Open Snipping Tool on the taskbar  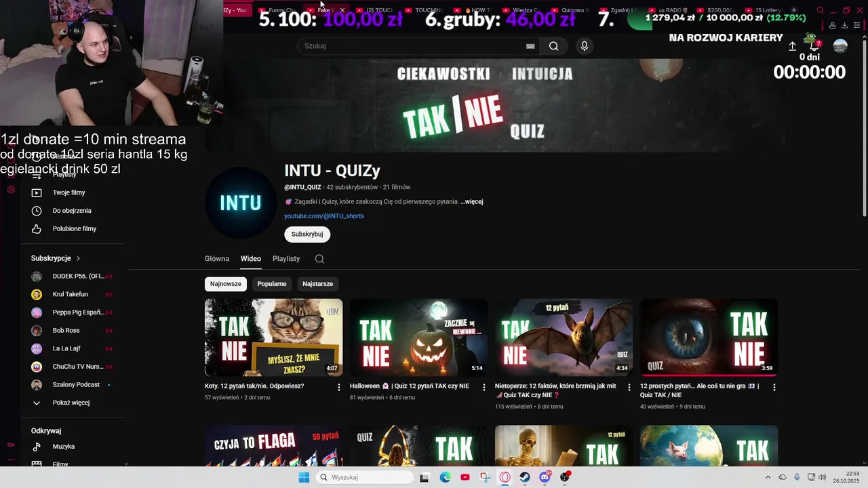click(485, 477)
